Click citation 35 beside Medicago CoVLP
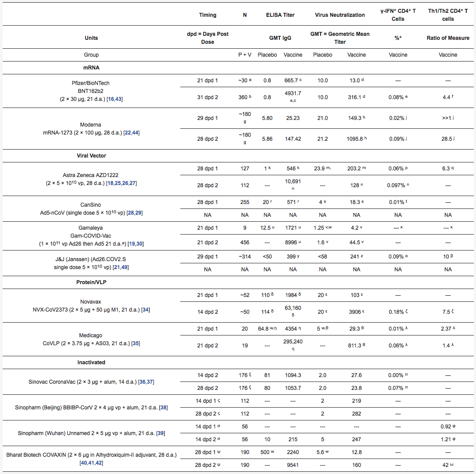The width and height of the screenshot is (476, 474). tap(135, 343)
